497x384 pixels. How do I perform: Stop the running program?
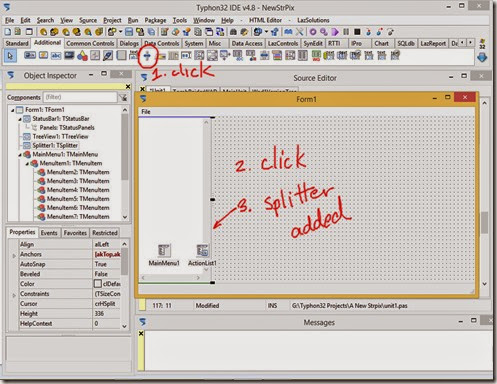click(x=357, y=32)
